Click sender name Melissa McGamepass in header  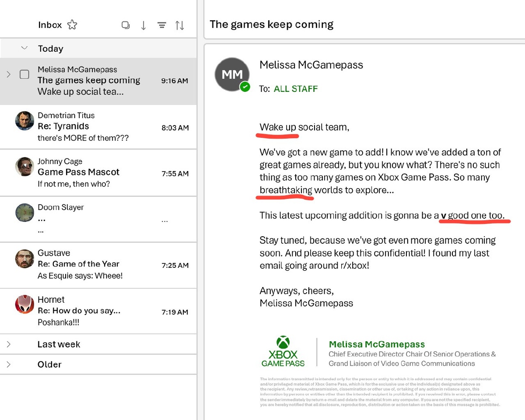[x=311, y=65]
